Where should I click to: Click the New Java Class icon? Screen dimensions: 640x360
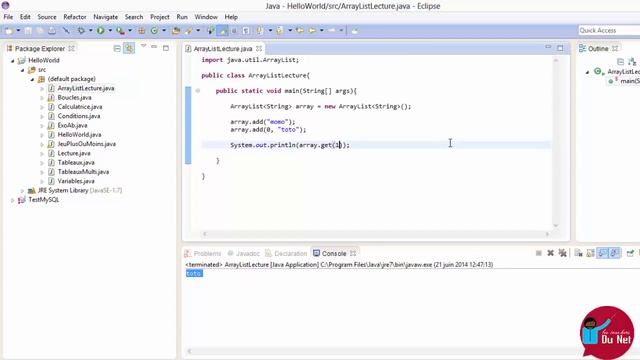pyautogui.click(x=154, y=30)
